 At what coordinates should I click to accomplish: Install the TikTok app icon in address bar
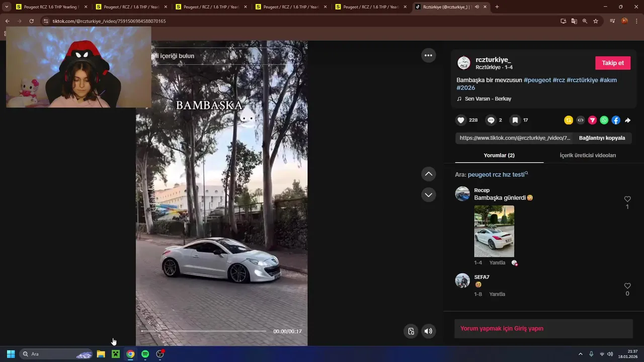point(563,21)
